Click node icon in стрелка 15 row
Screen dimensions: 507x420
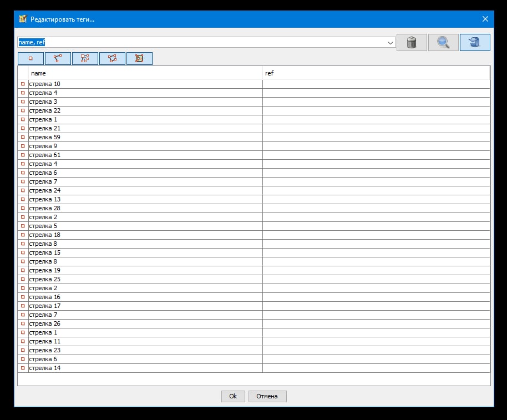[23, 253]
